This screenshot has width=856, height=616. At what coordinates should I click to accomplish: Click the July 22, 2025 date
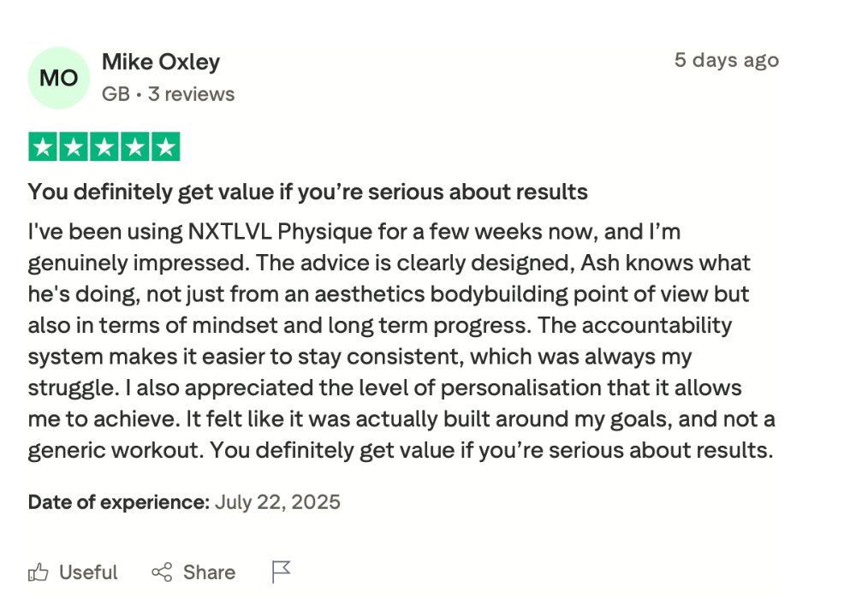277,501
